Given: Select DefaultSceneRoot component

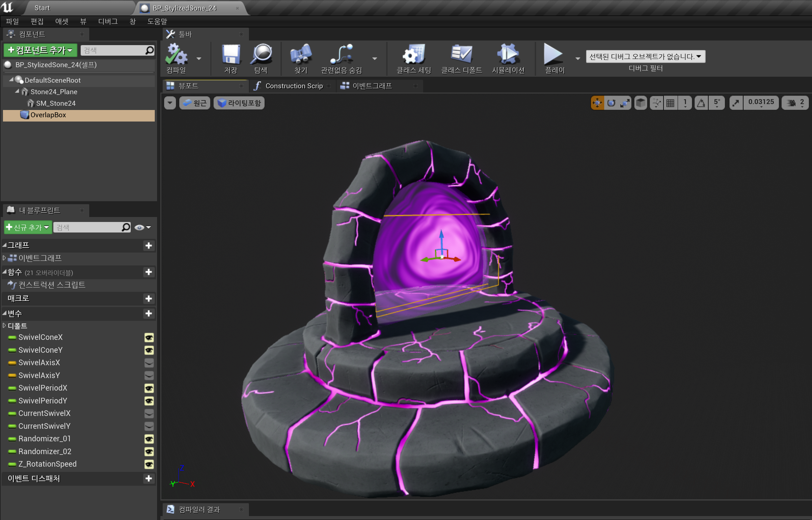Looking at the screenshot, I should click(x=53, y=80).
